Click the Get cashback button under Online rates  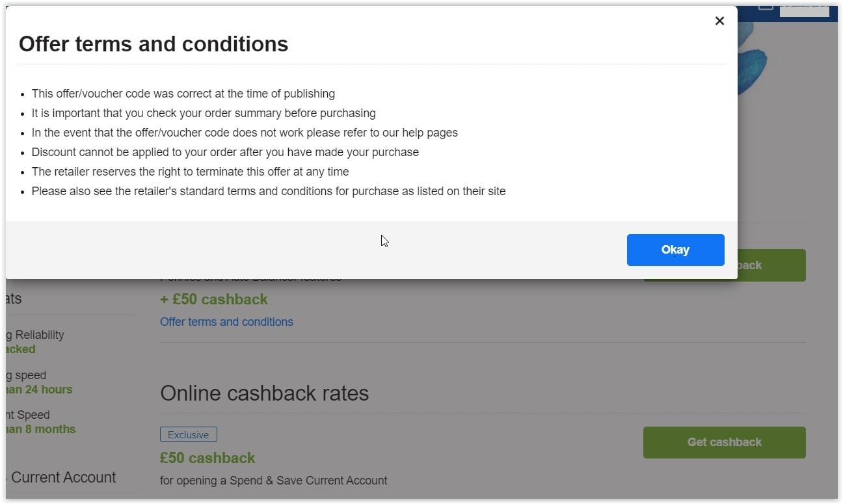coord(724,442)
